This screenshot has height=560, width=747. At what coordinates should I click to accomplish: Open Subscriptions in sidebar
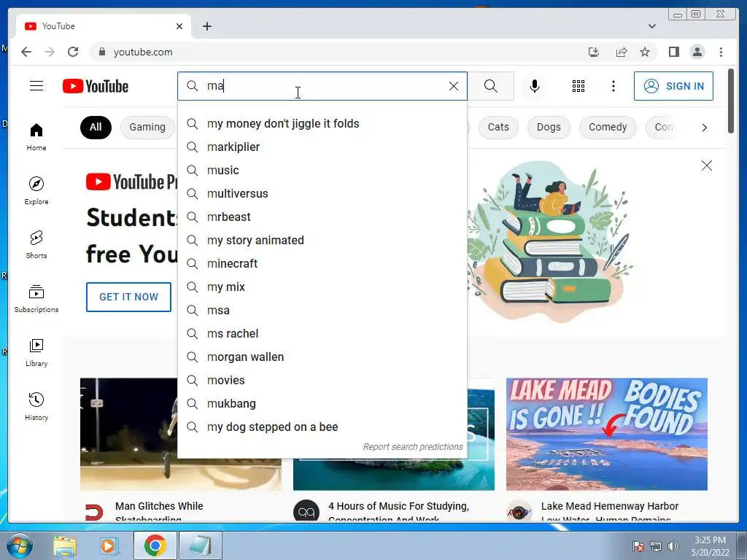36,298
